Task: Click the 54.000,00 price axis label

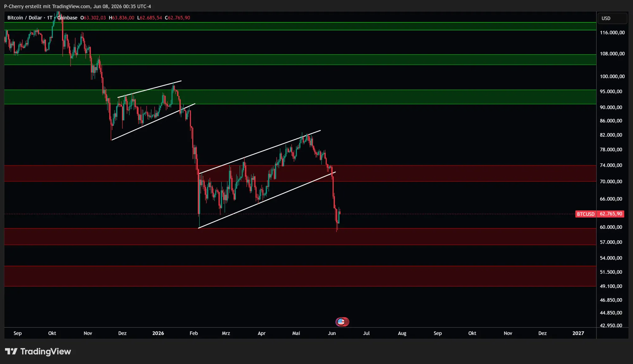Action: click(x=611, y=258)
